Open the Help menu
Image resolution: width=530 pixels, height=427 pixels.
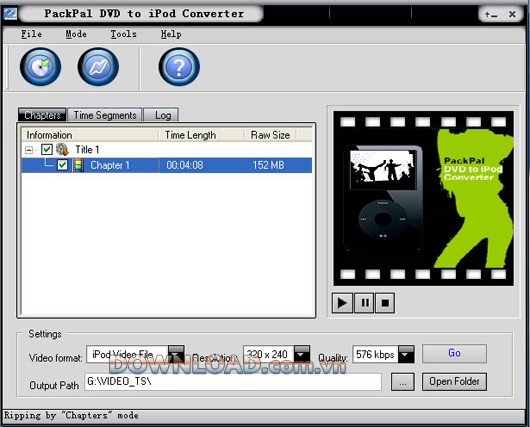(x=171, y=34)
